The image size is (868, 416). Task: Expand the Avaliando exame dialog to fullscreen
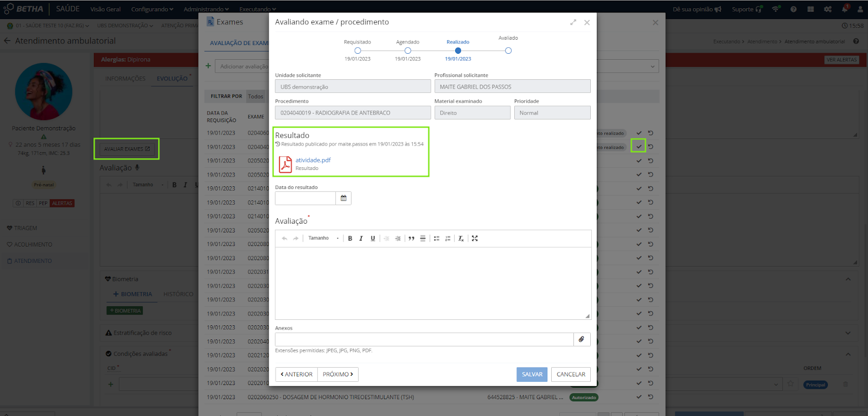point(573,22)
